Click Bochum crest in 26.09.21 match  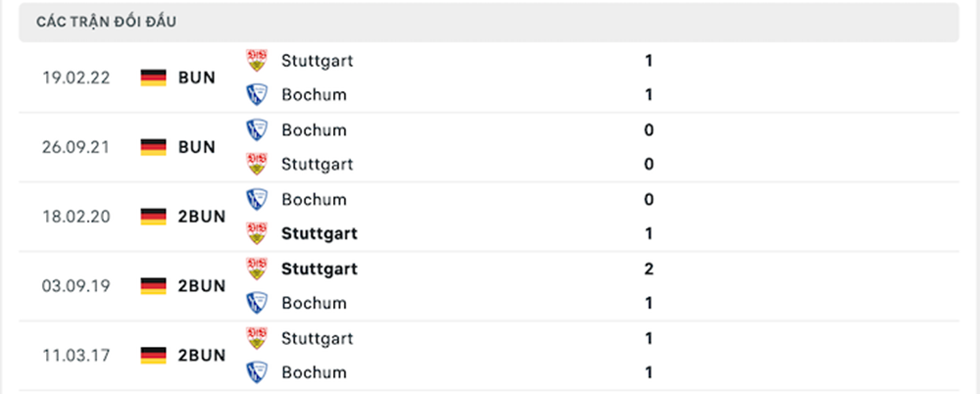[x=257, y=130]
